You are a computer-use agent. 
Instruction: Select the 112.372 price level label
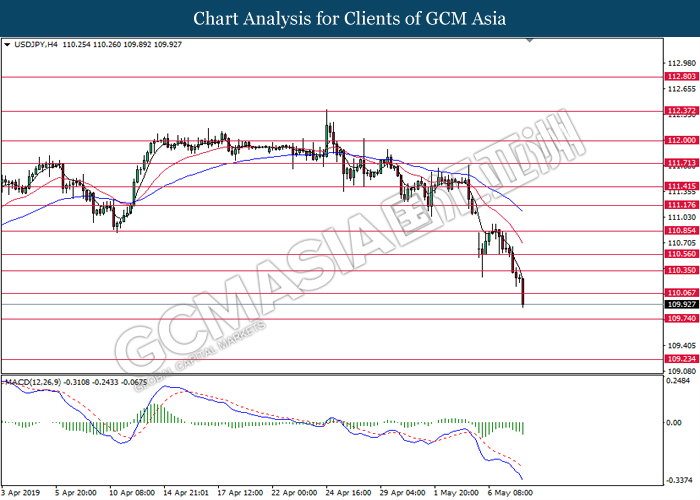pos(681,110)
